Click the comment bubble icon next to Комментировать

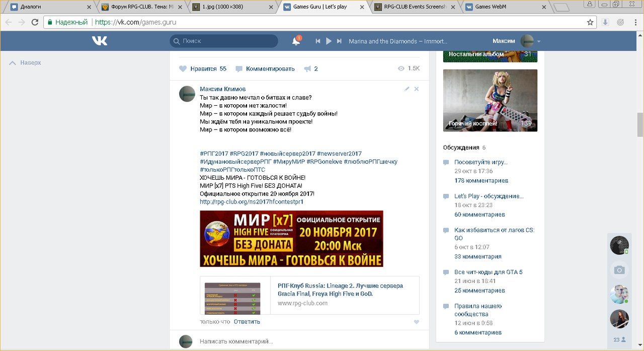[239, 68]
